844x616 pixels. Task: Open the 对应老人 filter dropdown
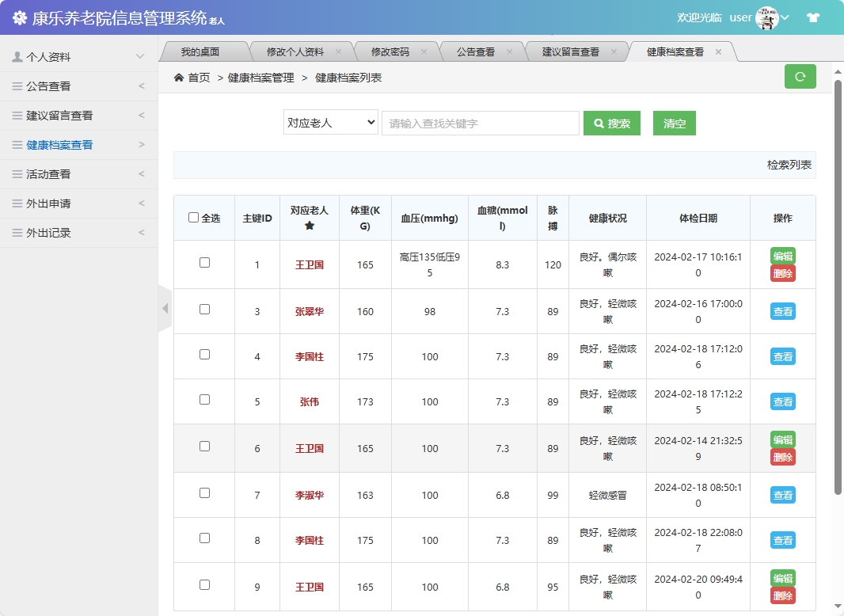coord(330,123)
